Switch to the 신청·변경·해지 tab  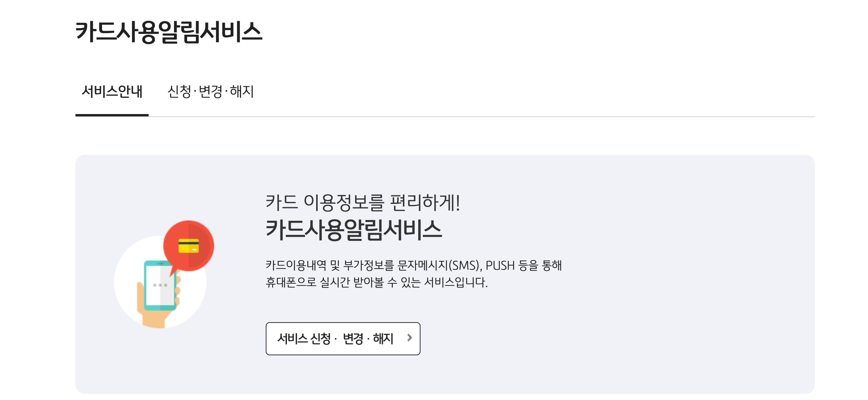coord(211,92)
